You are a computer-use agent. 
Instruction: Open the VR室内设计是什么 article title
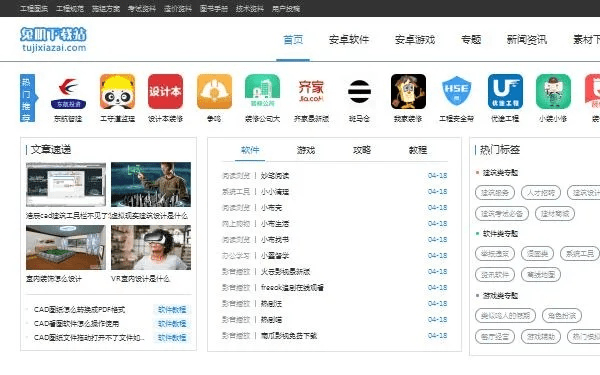tap(140, 279)
